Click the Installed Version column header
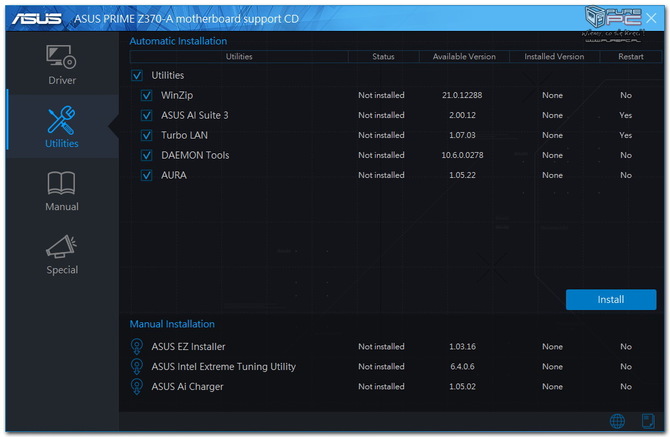670x437 pixels. click(x=554, y=56)
